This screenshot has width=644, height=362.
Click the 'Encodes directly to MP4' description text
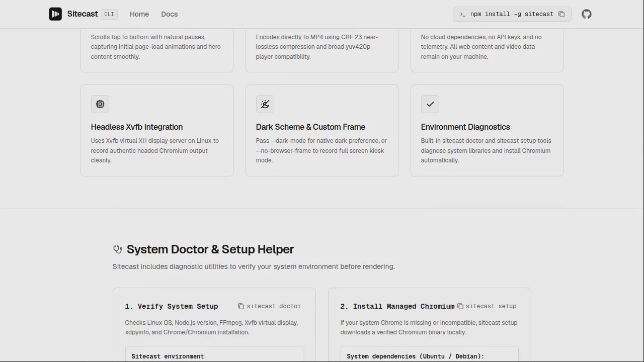[x=317, y=47]
